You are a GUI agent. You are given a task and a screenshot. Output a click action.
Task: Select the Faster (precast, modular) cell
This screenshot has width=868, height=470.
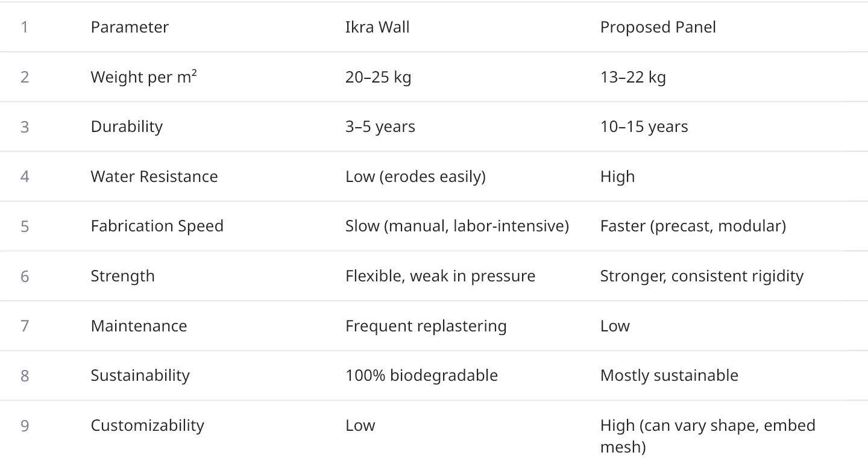(693, 226)
